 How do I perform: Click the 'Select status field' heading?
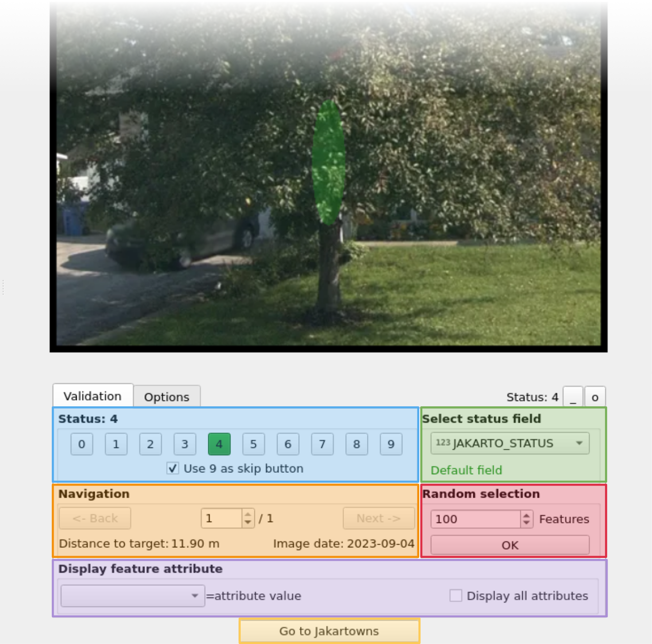481,419
